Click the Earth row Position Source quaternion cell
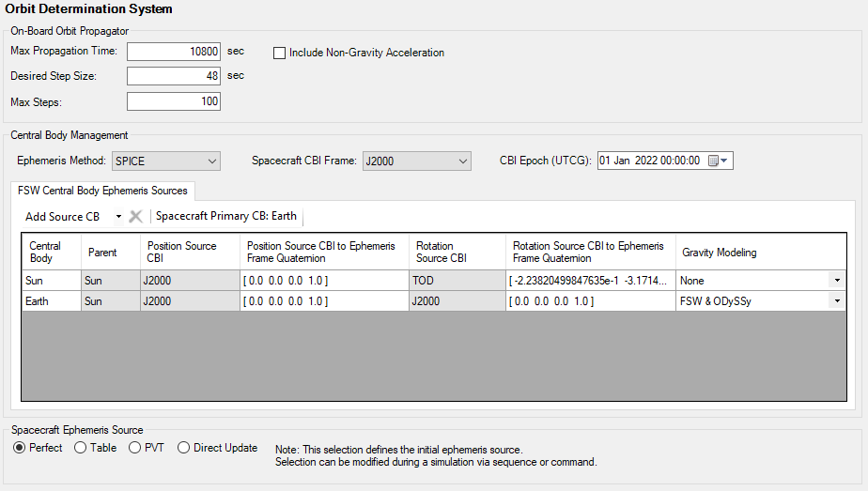This screenshot has width=868, height=491. (x=324, y=301)
